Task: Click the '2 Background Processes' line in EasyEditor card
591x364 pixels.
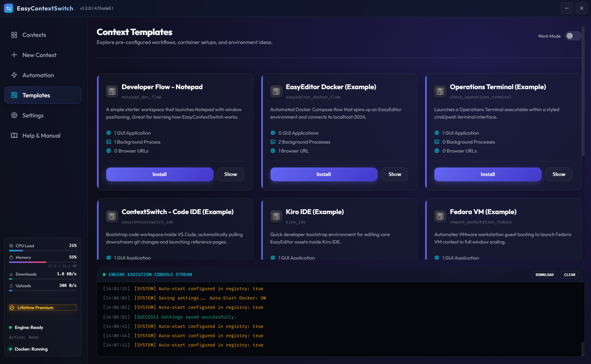Action: pyautogui.click(x=304, y=142)
